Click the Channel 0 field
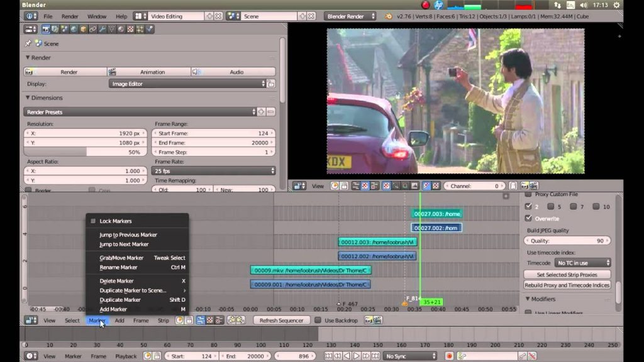Screen dimensions: 644x362 474,186
